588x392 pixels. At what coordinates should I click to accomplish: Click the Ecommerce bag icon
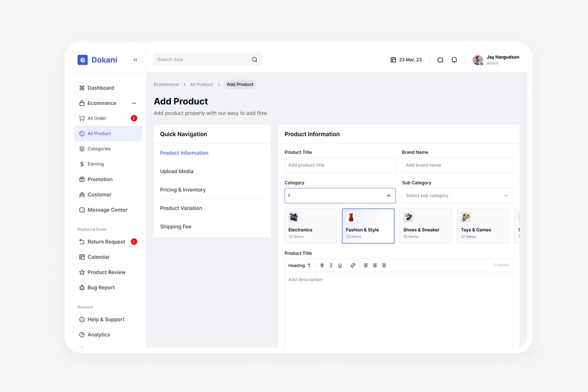tap(81, 103)
